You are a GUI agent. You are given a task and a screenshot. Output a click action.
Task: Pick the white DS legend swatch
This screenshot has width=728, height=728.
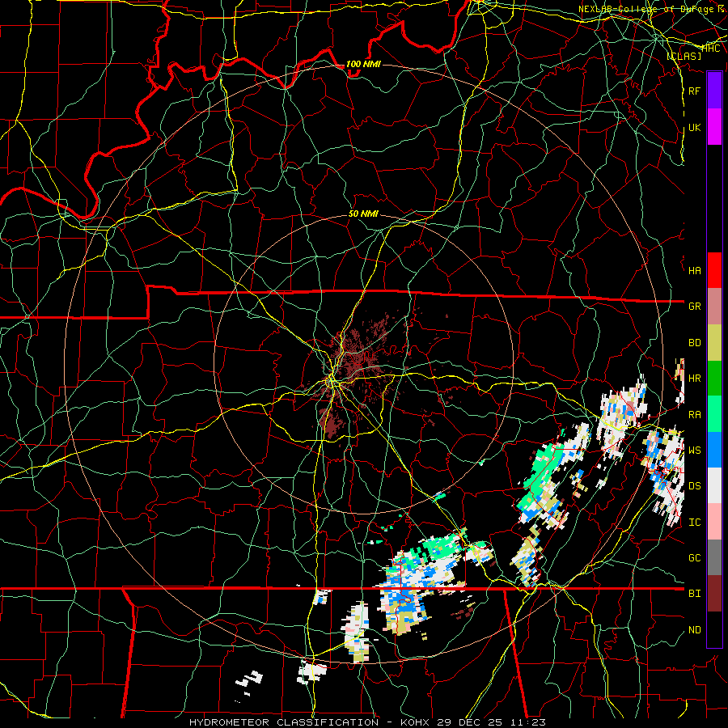[714, 485]
